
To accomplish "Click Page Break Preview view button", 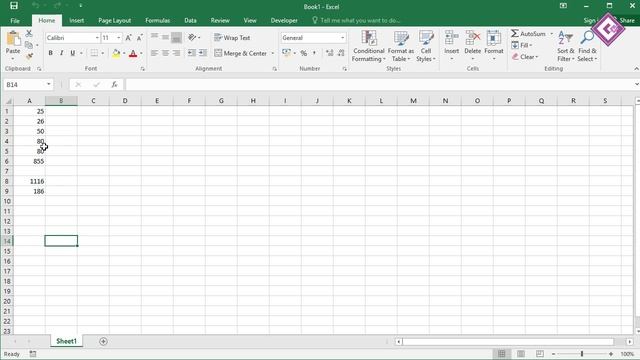I will [540, 353].
